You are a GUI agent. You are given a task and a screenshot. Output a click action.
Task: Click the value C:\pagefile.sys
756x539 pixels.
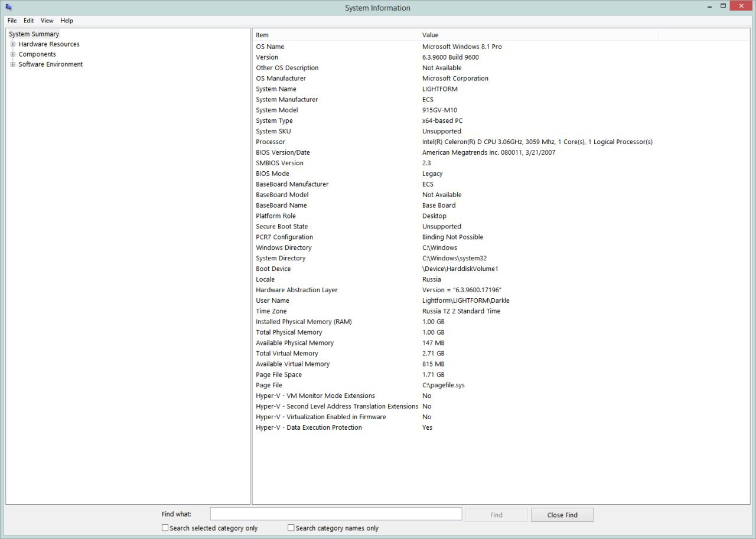click(x=444, y=386)
